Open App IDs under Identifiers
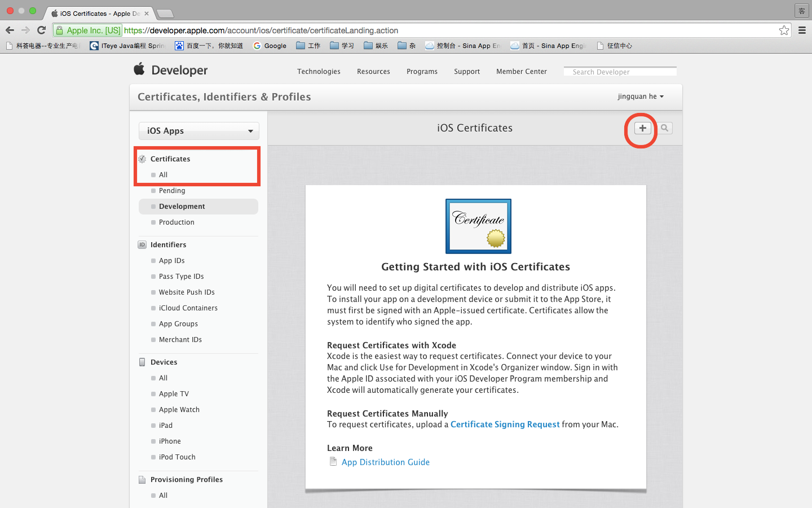Screen dimensions: 812x508 171,261
